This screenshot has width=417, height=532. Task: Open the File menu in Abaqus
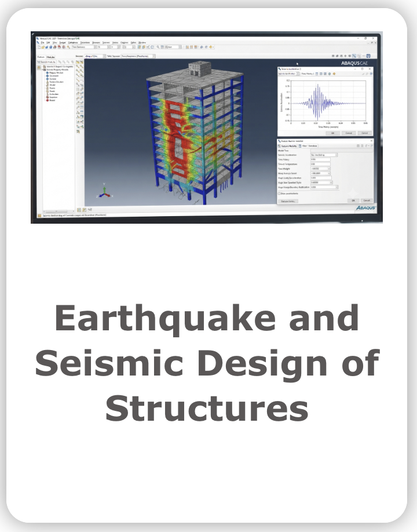point(43,42)
